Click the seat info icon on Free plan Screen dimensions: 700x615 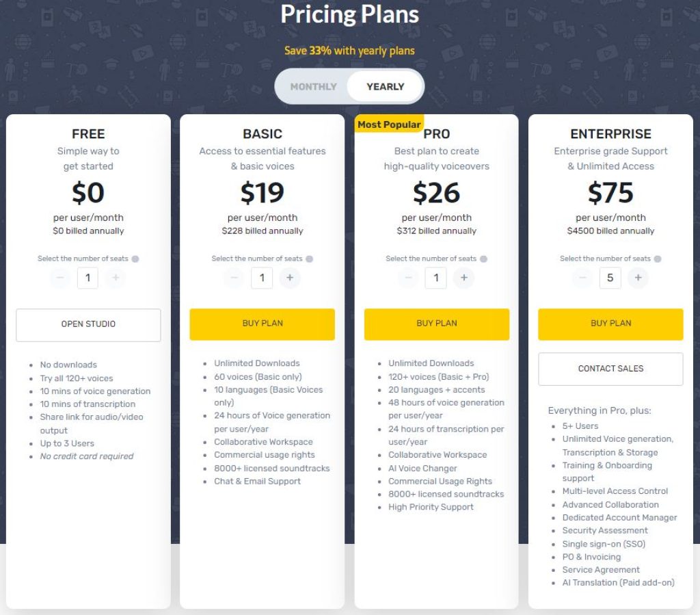136,259
